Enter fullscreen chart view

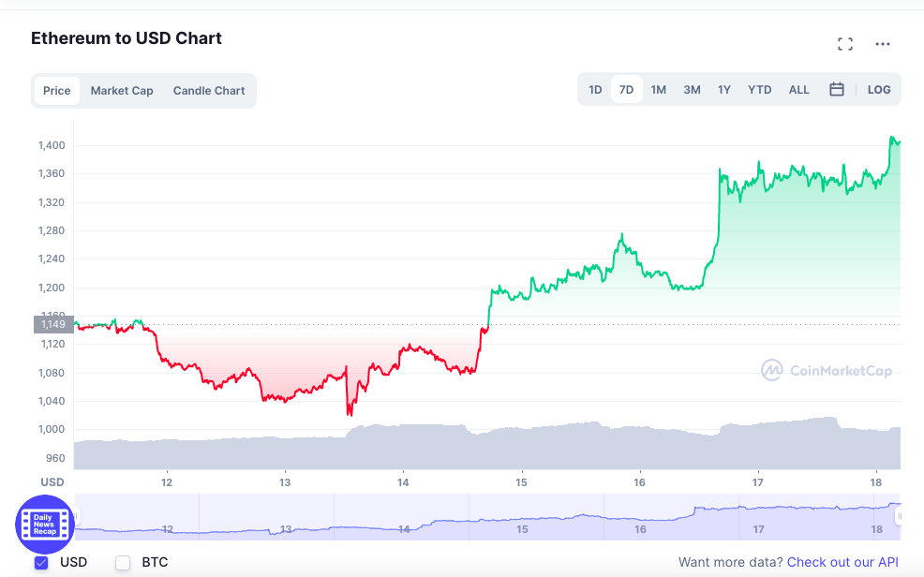844,44
